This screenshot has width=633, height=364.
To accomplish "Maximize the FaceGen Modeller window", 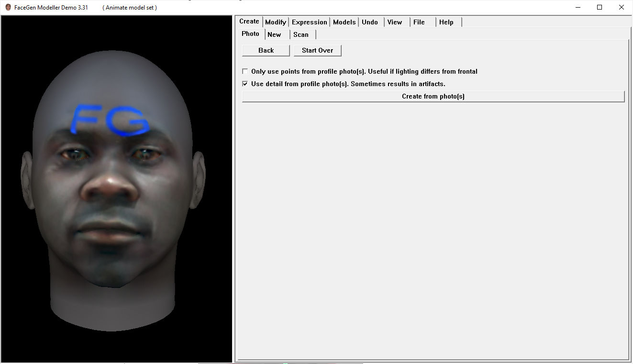I will click(x=600, y=7).
